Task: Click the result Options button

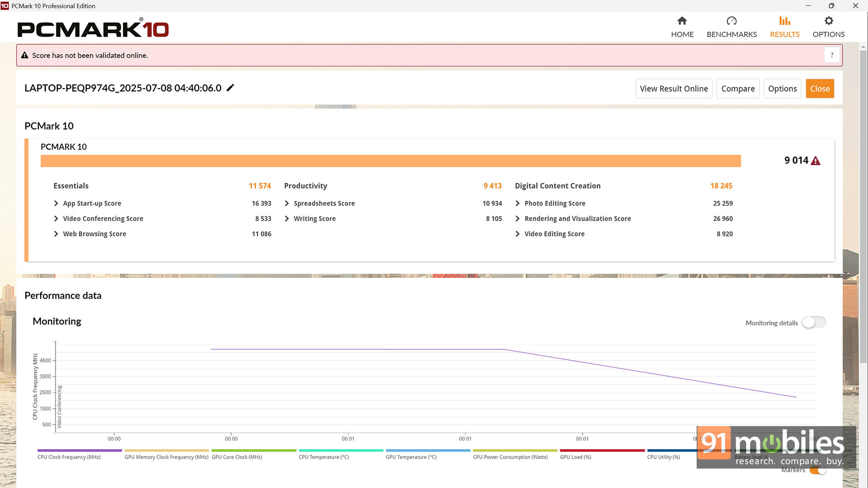Action: [782, 89]
